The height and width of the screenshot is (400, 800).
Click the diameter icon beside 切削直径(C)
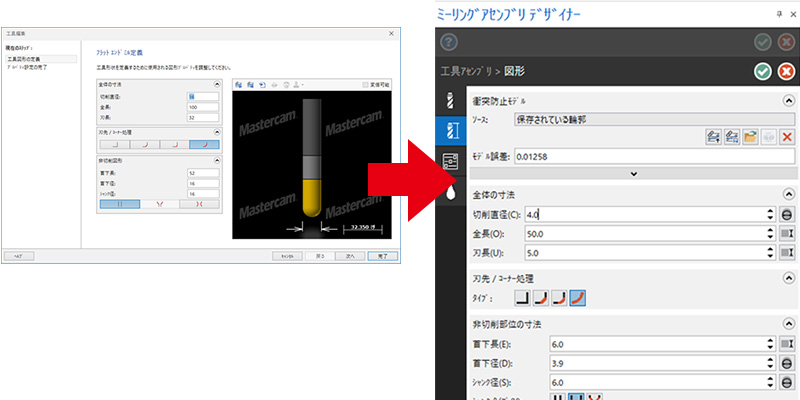point(787,214)
